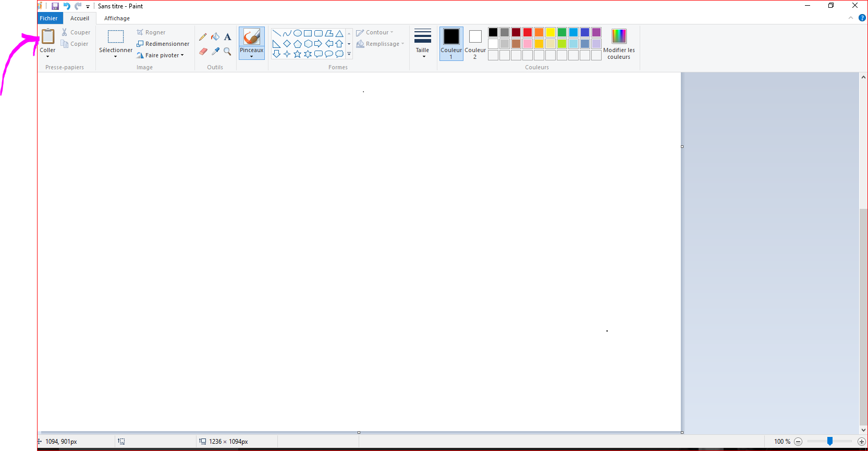This screenshot has width=868, height=451.
Task: Save the drawing from the quick access toolbar
Action: 55,6
